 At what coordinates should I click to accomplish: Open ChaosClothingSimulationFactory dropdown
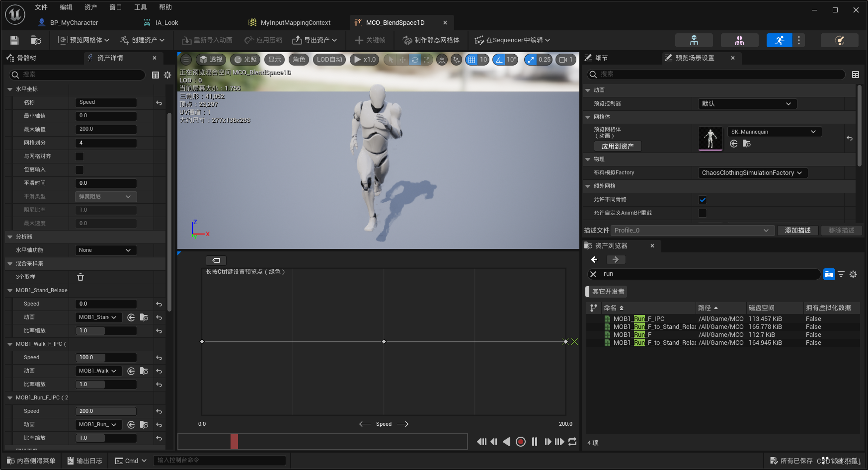point(753,173)
